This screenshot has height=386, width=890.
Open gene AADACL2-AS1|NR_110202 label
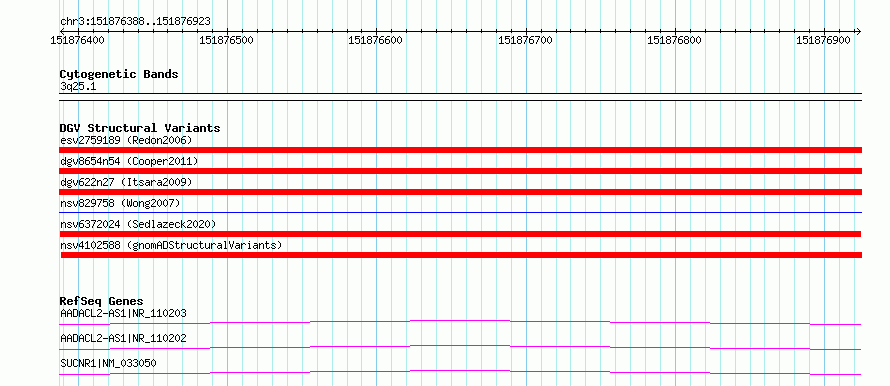coord(123,338)
